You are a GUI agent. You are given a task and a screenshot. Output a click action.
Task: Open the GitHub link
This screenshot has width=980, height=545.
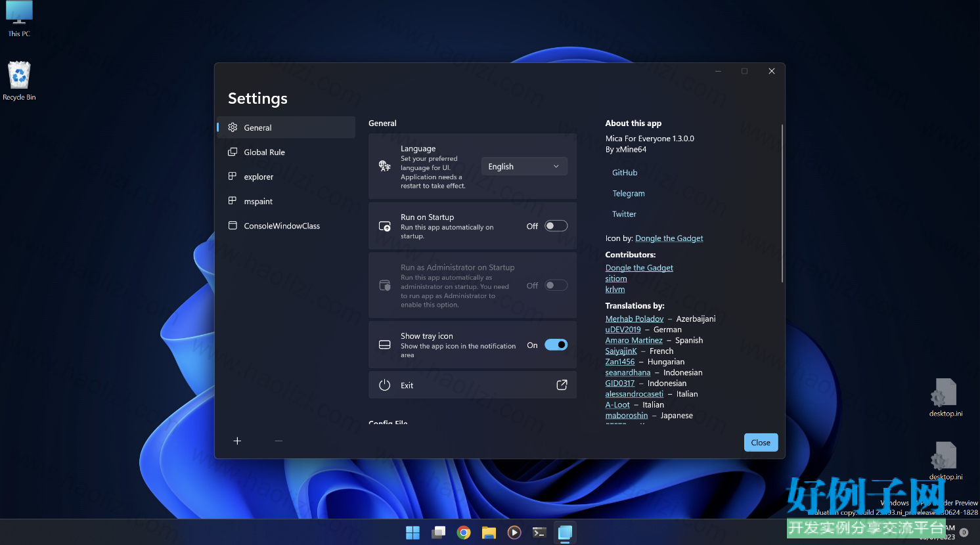625,173
